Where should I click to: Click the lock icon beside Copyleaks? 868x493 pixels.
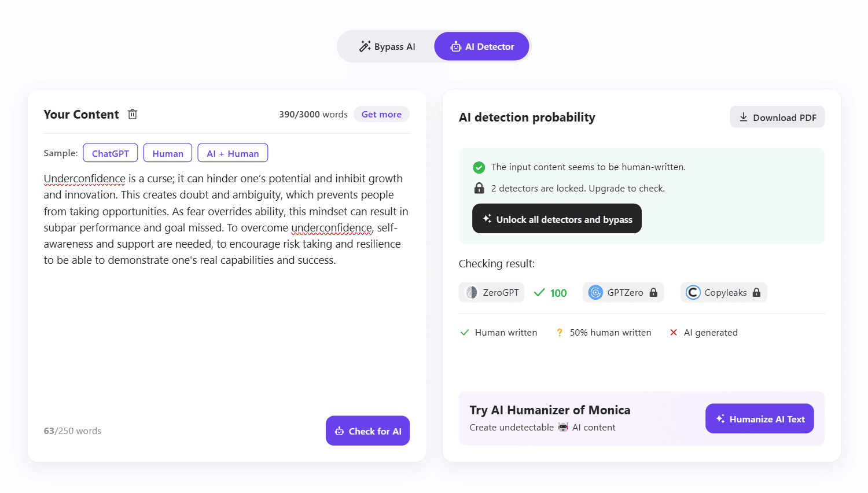point(756,293)
